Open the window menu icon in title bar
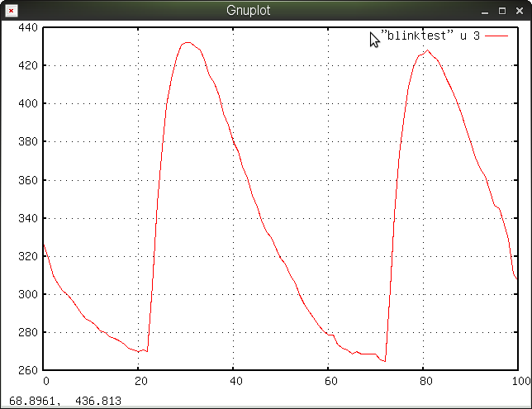The height and width of the screenshot is (409, 532). point(10,11)
